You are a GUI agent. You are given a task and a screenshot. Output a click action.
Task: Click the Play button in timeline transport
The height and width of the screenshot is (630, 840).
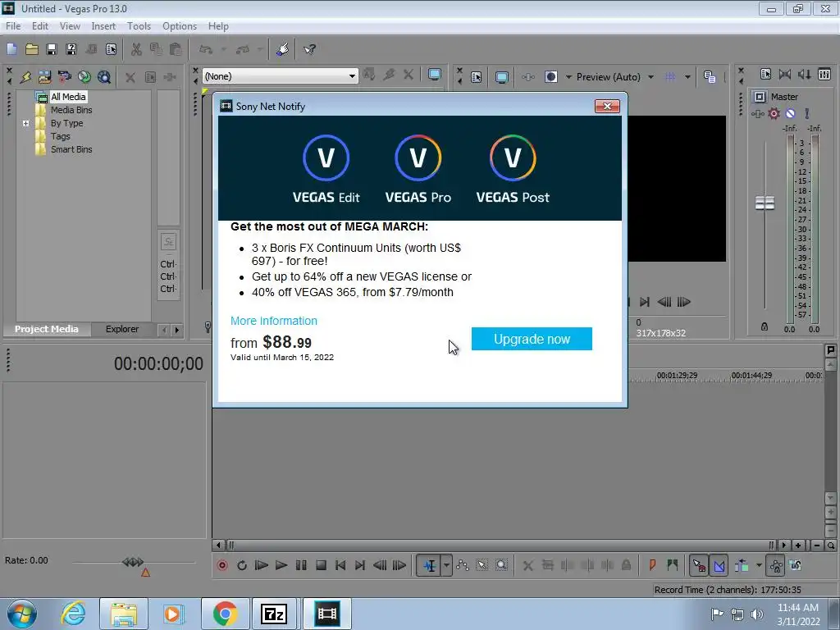281,565
